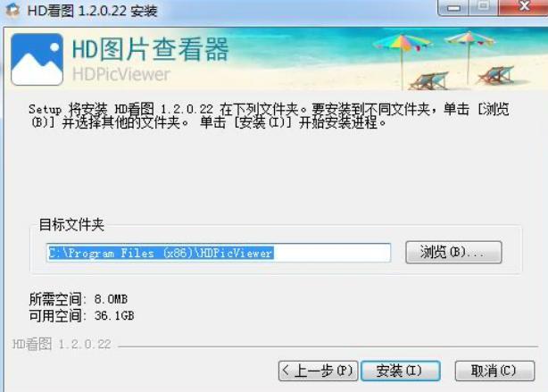This screenshot has width=548, height=392.
Task: Start installation with 安装(I) button
Action: click(x=400, y=371)
